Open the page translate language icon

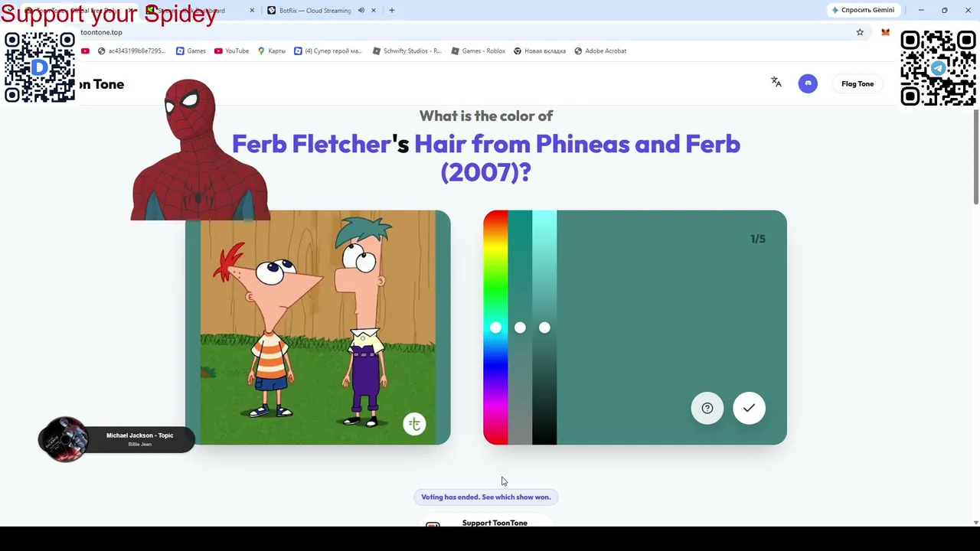(776, 83)
